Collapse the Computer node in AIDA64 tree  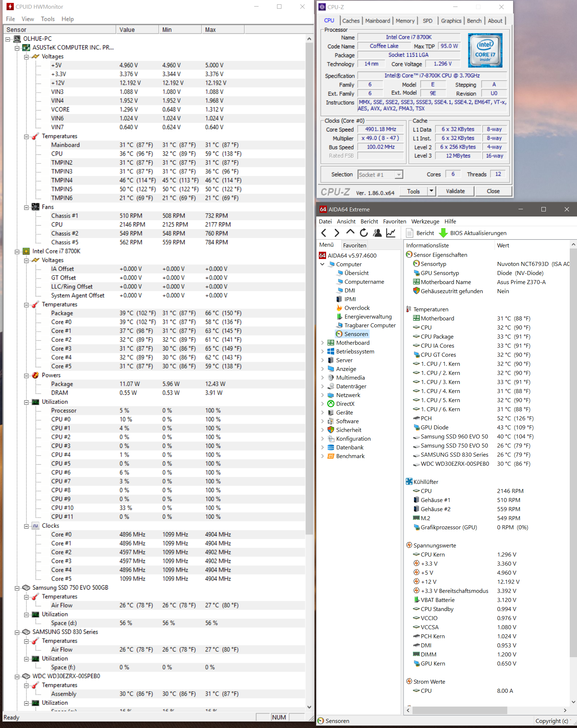[x=322, y=264]
